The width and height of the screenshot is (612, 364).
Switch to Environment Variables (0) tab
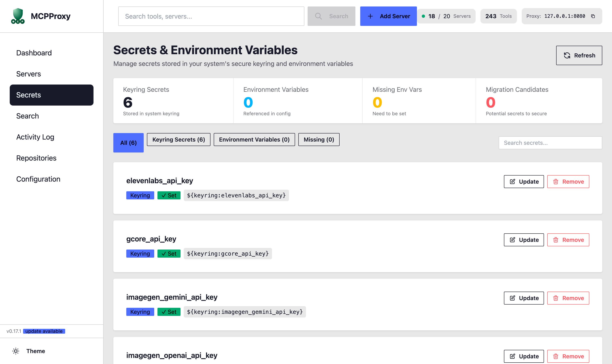[x=254, y=140]
